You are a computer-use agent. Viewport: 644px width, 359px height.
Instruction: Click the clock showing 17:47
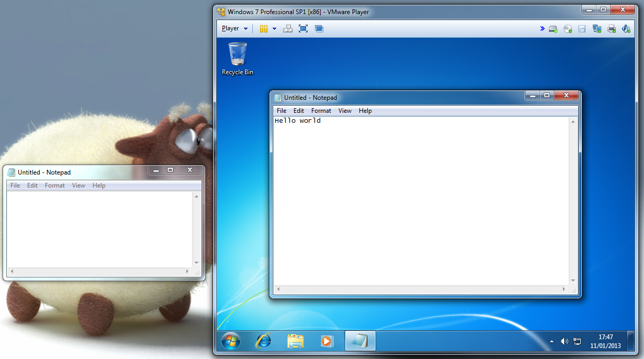[x=605, y=341]
